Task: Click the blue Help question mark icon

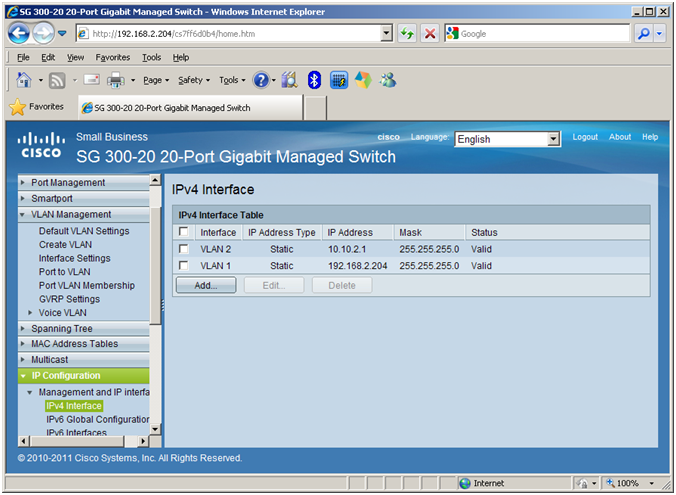Action: pos(261,80)
